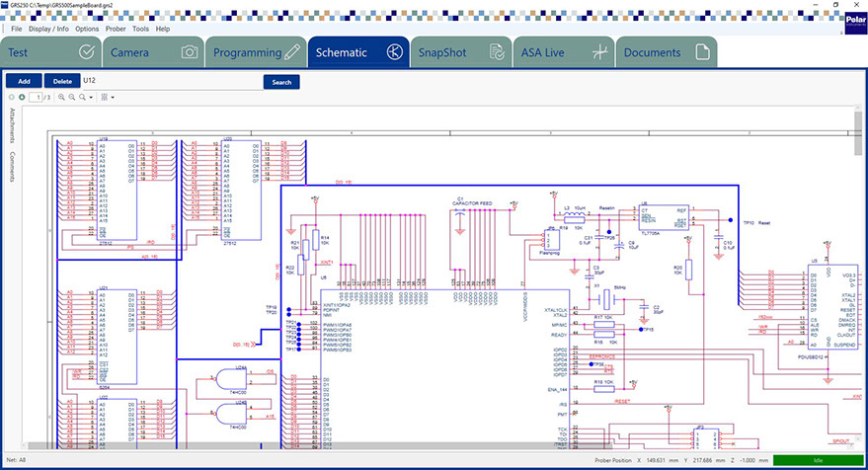This screenshot has width=868, height=470.
Task: Click the camera icon on Camera tab
Action: pyautogui.click(x=189, y=52)
